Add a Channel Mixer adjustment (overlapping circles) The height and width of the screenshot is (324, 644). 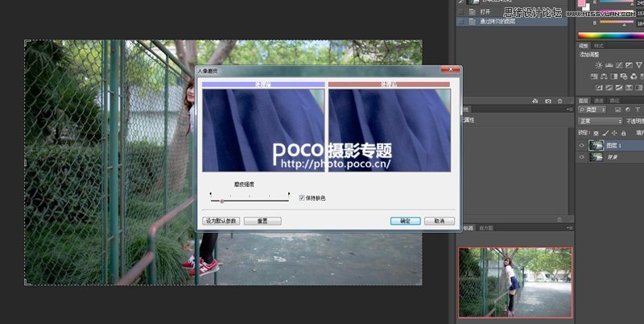[x=634, y=77]
